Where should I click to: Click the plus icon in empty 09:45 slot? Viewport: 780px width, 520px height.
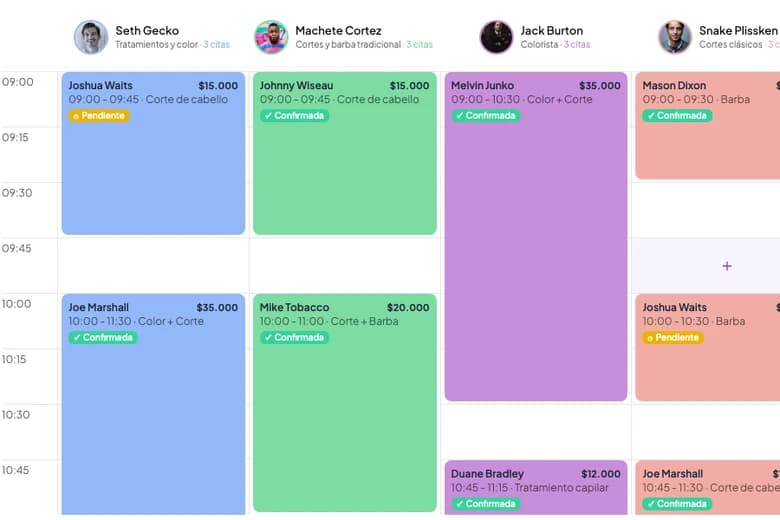click(x=727, y=266)
